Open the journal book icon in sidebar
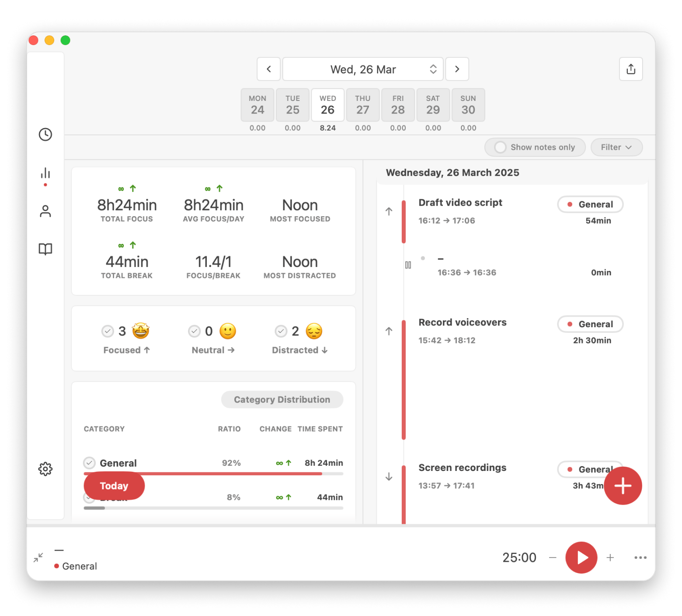 point(45,249)
